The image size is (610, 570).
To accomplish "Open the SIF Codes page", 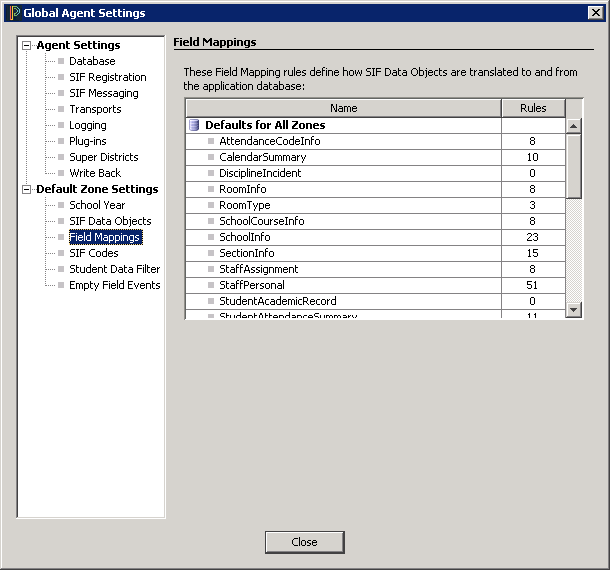I will point(94,253).
